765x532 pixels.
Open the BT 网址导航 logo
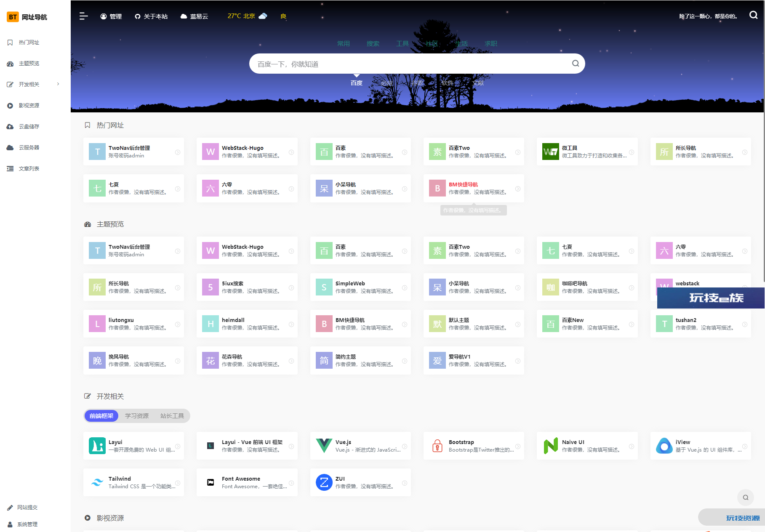(27, 17)
